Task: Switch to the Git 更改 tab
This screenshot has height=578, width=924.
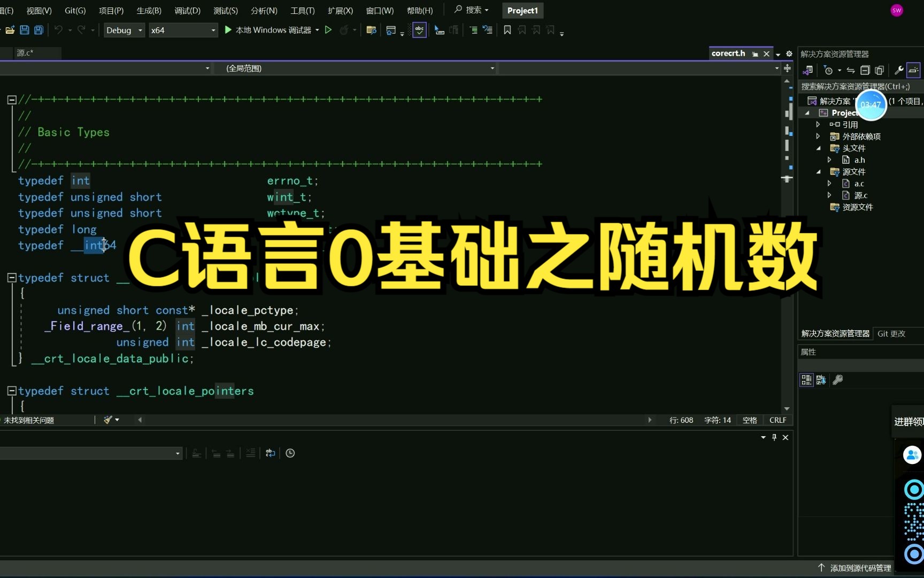Action: pyautogui.click(x=891, y=333)
